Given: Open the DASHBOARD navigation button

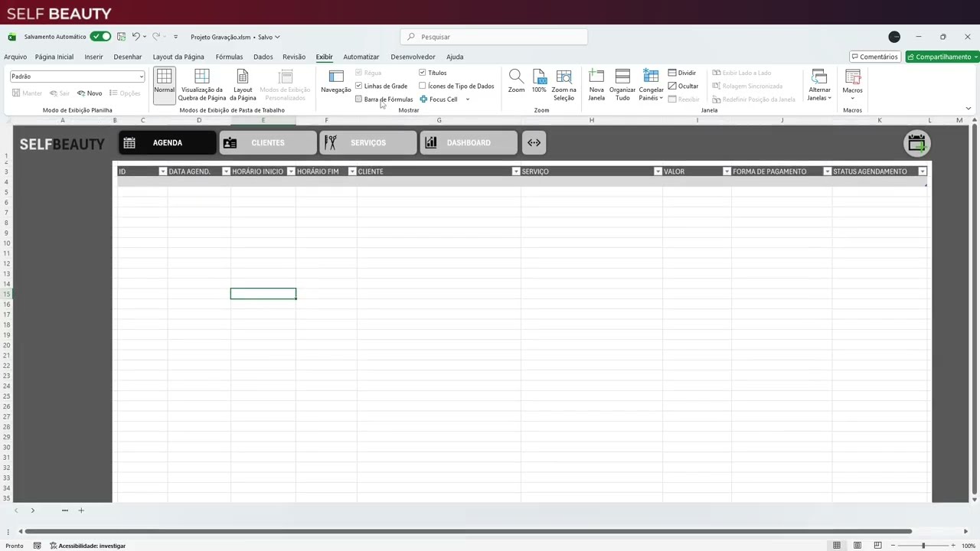Looking at the screenshot, I should pyautogui.click(x=469, y=143).
